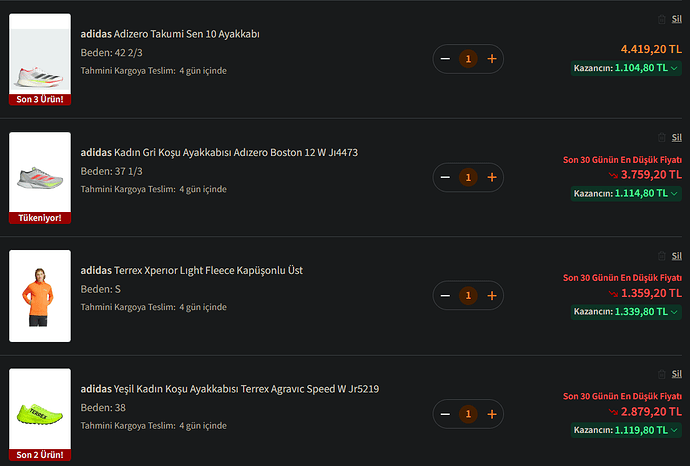Open the Adizero Boston 12 W product title
Viewport: 690px width, 466px height.
pos(219,152)
